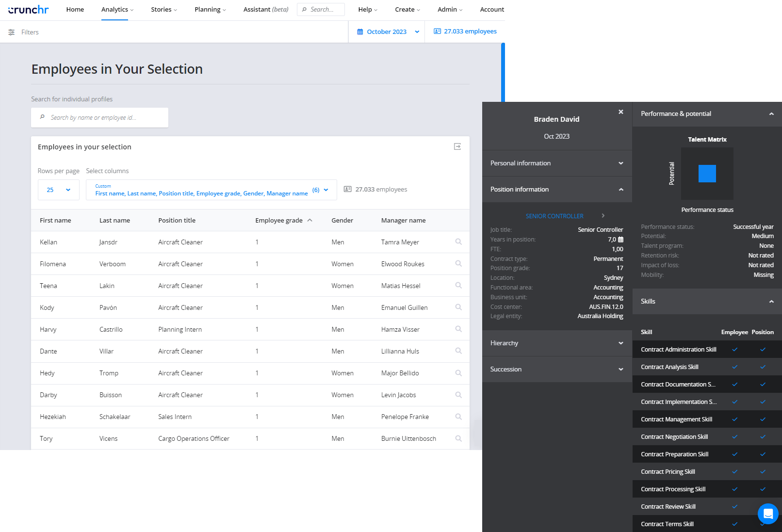The height and width of the screenshot is (532, 782).
Task: Open the Planning menu
Action: [210, 10]
